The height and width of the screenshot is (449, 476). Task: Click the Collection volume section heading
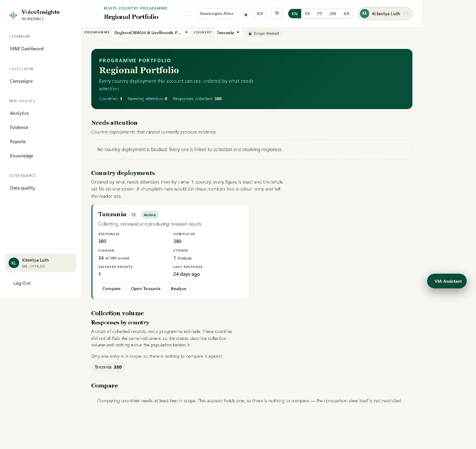coord(117,313)
